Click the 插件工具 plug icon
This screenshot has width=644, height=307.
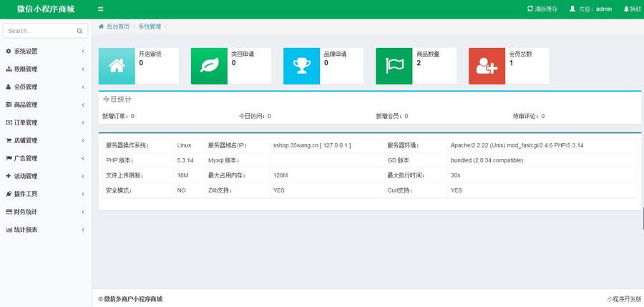[8, 193]
